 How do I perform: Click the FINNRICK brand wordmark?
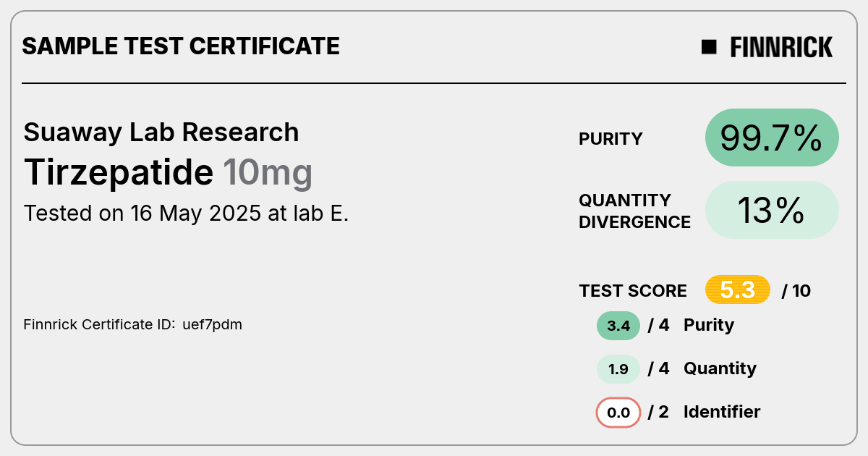coord(781,47)
